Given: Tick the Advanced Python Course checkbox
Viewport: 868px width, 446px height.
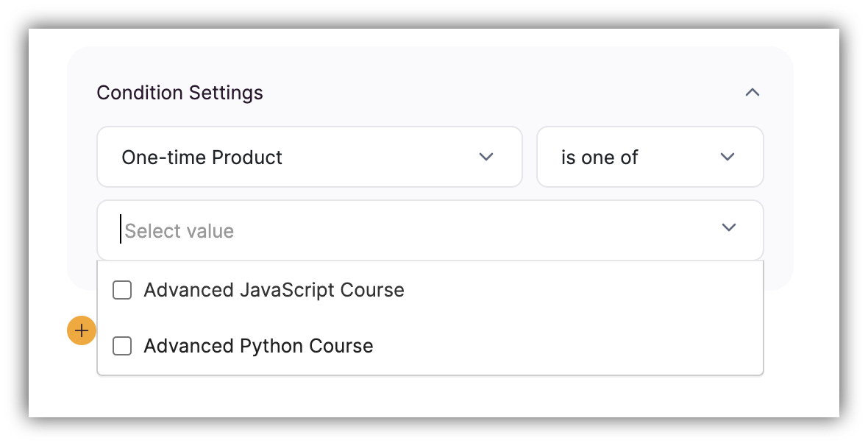Looking at the screenshot, I should tap(122, 346).
